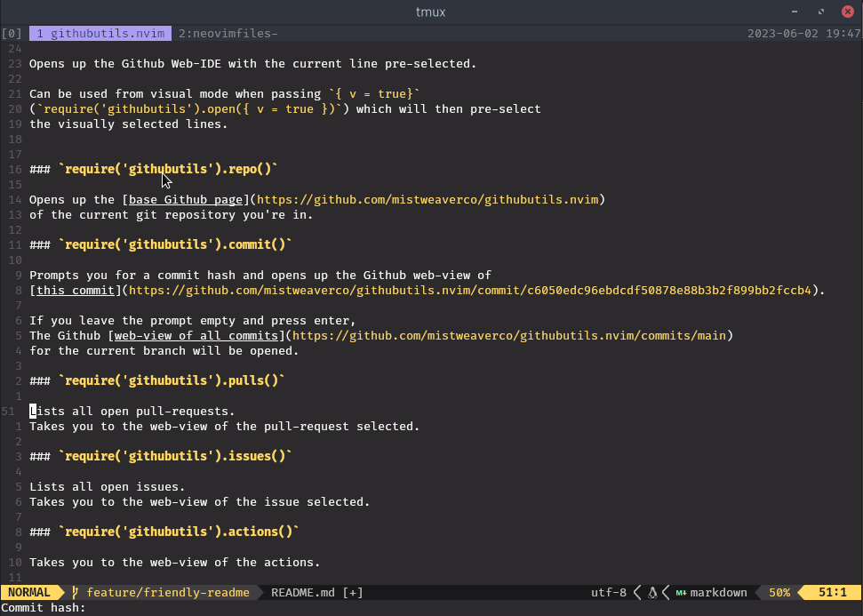Screen dimensions: 863x616
Task: Click the tmux session indicator [0]
Action: pyautogui.click(x=12, y=34)
